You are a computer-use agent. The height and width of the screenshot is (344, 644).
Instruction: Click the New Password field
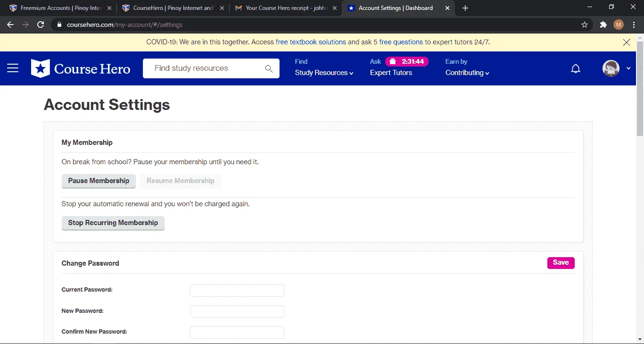237,311
